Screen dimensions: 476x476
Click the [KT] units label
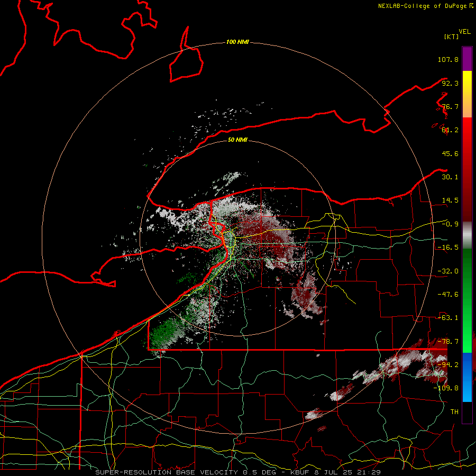[452, 36]
